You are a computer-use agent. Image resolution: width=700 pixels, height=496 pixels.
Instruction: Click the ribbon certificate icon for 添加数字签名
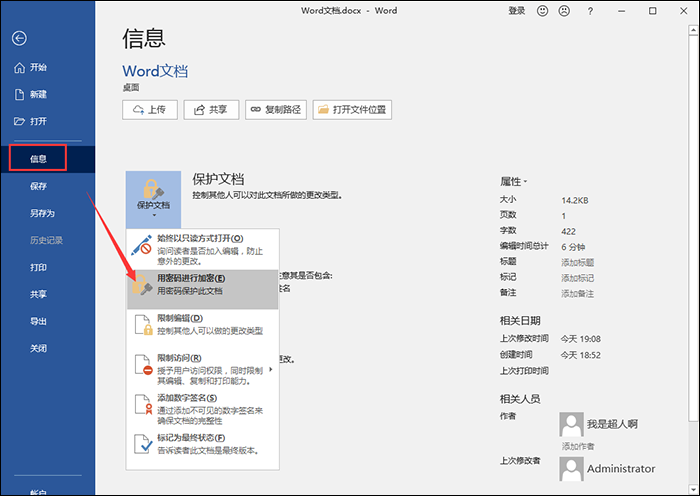[x=143, y=404]
